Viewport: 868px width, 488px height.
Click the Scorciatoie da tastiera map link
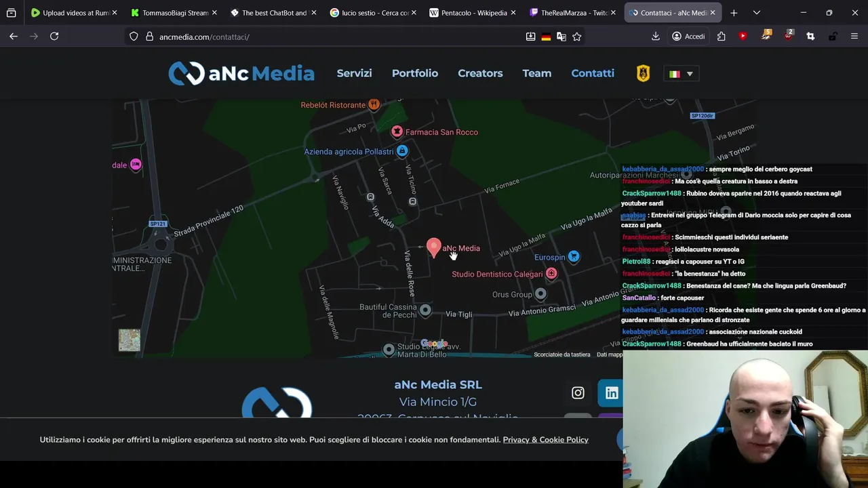click(562, 354)
